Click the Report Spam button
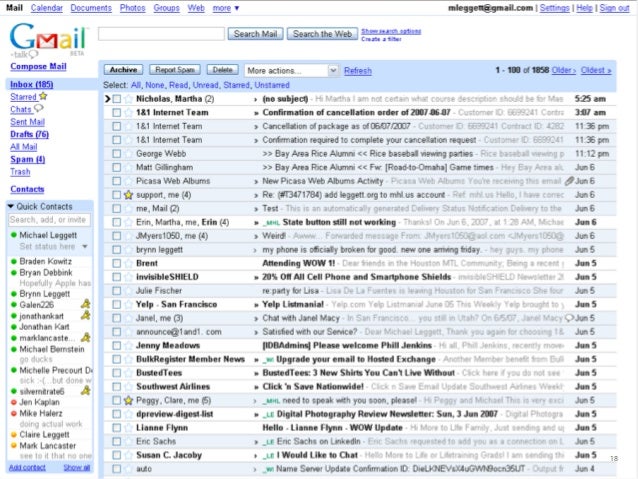This screenshot has height=479, width=638. 175,70
